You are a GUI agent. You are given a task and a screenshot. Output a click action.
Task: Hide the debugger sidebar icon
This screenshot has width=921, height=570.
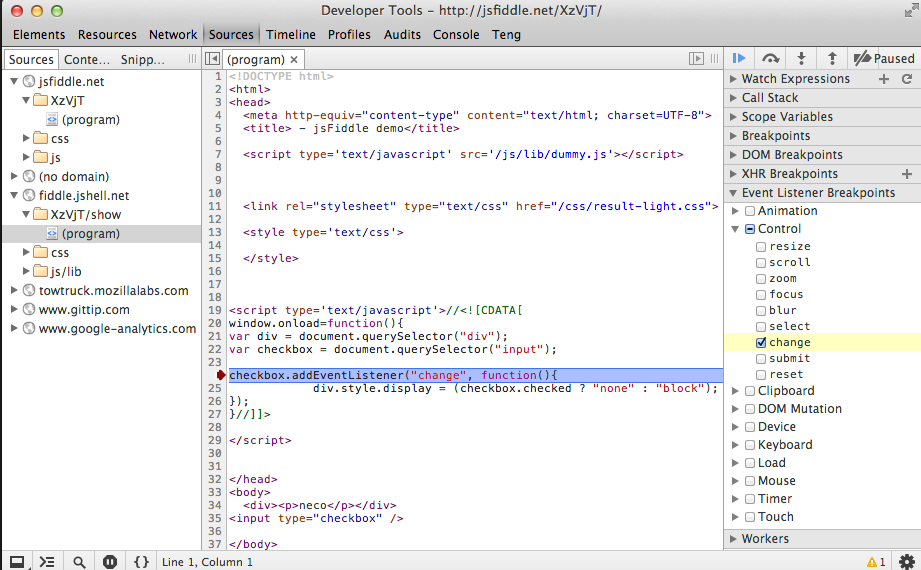click(x=696, y=59)
